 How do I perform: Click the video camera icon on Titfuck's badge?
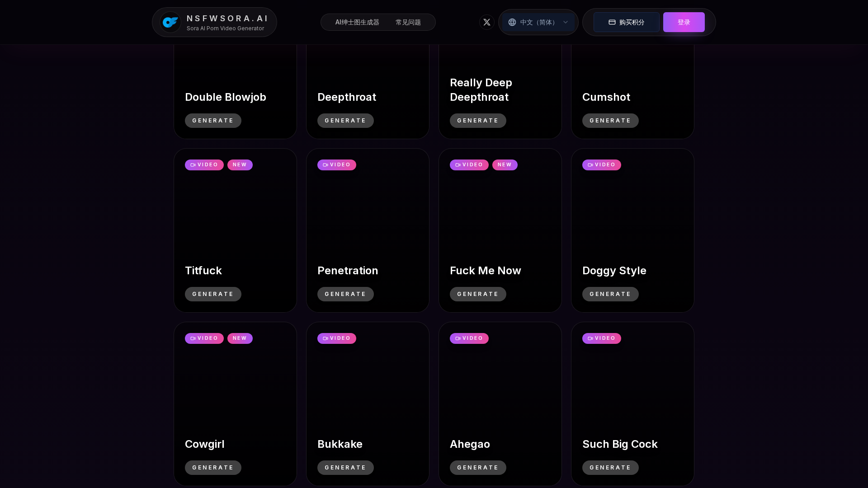[193, 165]
